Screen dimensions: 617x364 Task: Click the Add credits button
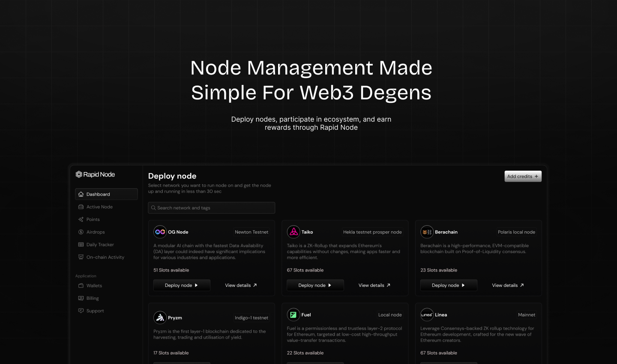tap(523, 176)
